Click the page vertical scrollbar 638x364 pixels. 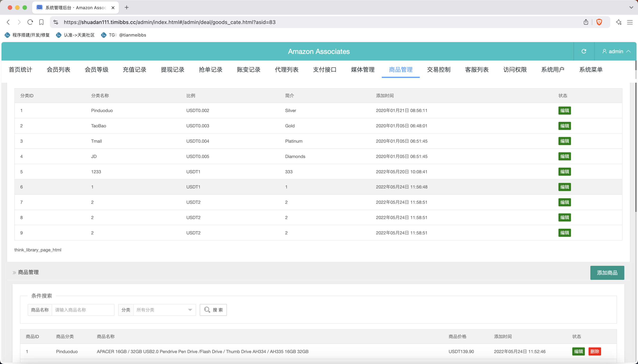tap(636, 147)
